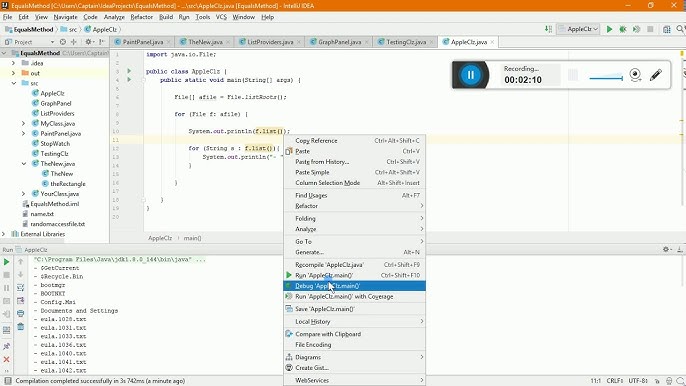The width and height of the screenshot is (686, 386).
Task: Collapse the TheNew.java tree node
Action: [x=24, y=164]
